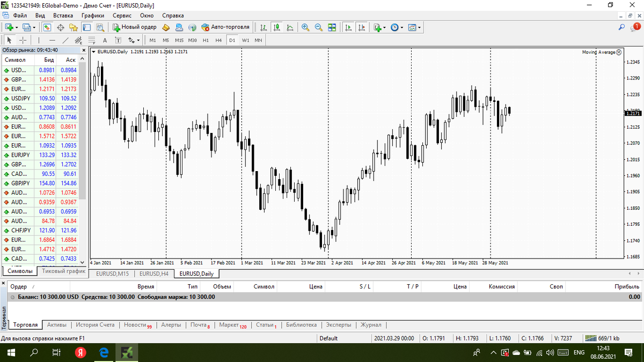Expand the Templates dropdown arrow

[x=419, y=27]
